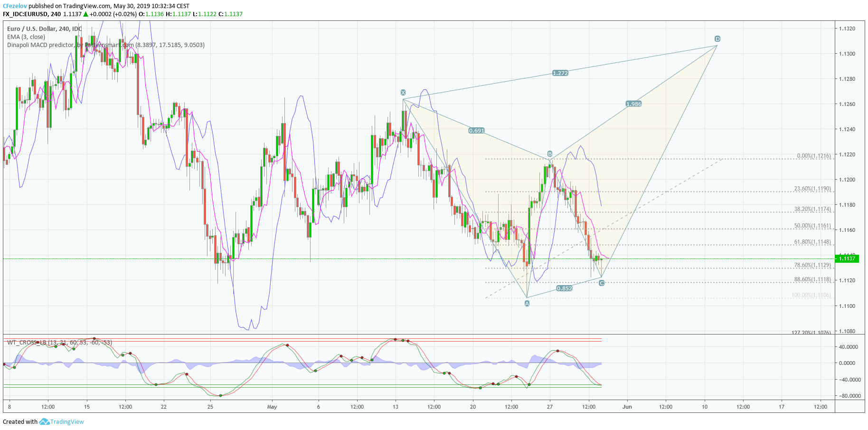
Task: Click the 1.1300 price axis label
Action: (847, 54)
